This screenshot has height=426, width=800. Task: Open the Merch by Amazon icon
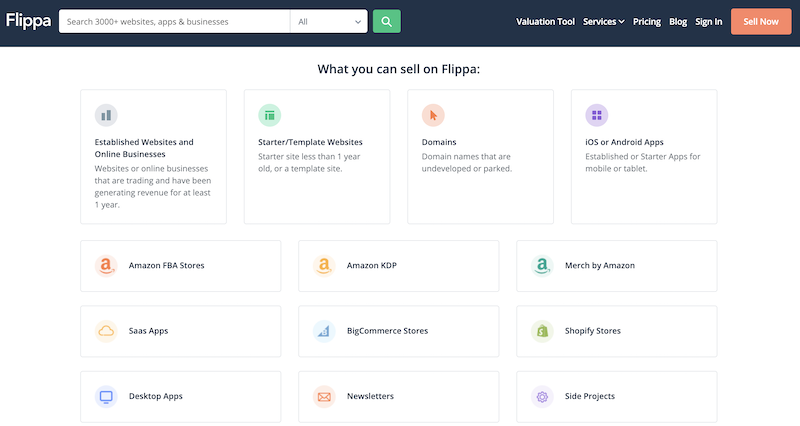[542, 266]
